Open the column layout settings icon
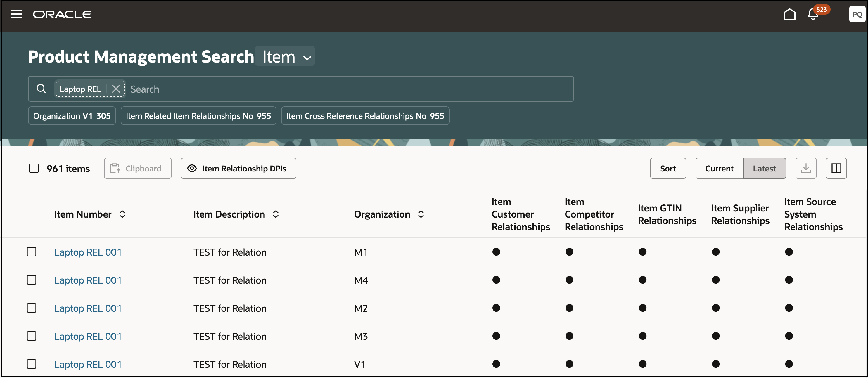The height and width of the screenshot is (378, 868). (836, 169)
